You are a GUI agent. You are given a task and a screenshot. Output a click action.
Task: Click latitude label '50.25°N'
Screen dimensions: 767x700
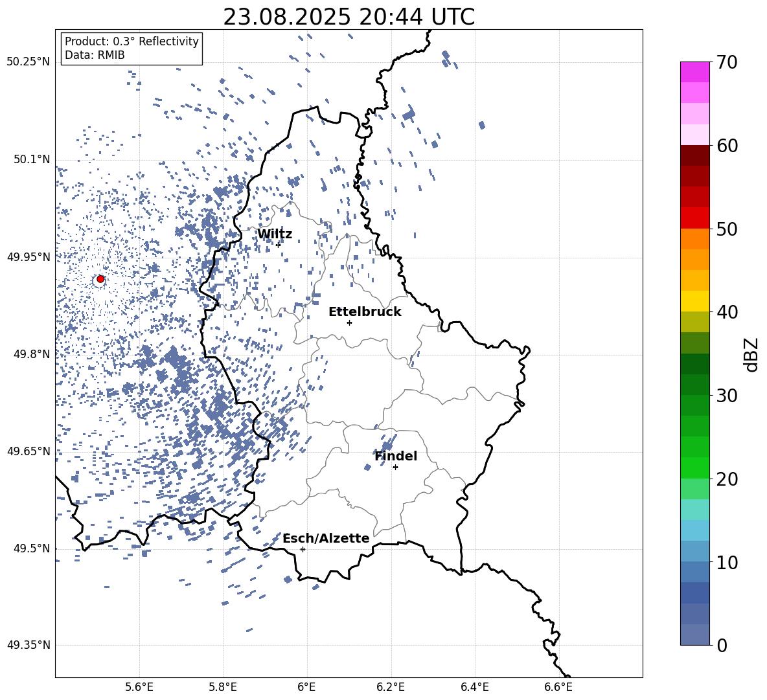tap(29, 62)
